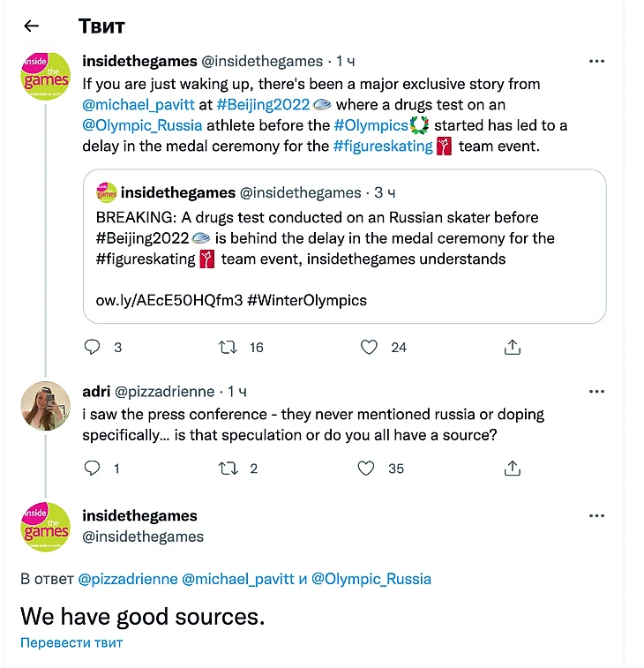Open adri's profile picture
644x668 pixels.
[x=45, y=406]
